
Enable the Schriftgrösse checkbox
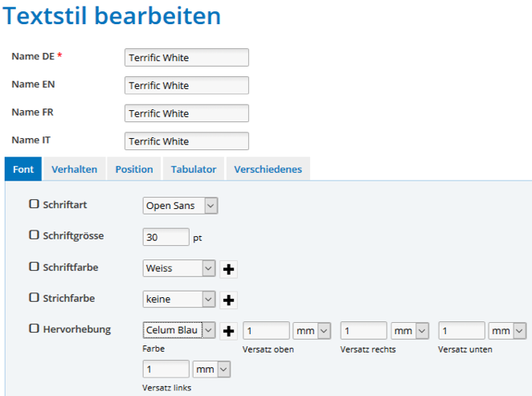pos(34,235)
